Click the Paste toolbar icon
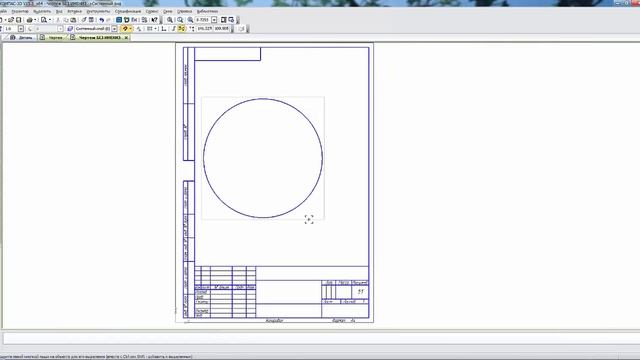 (x=73, y=20)
